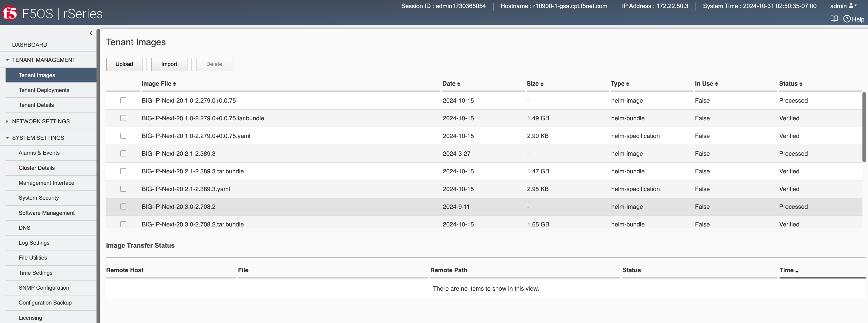Click the Delete button
Screen dimensions: 868x323
(214, 64)
